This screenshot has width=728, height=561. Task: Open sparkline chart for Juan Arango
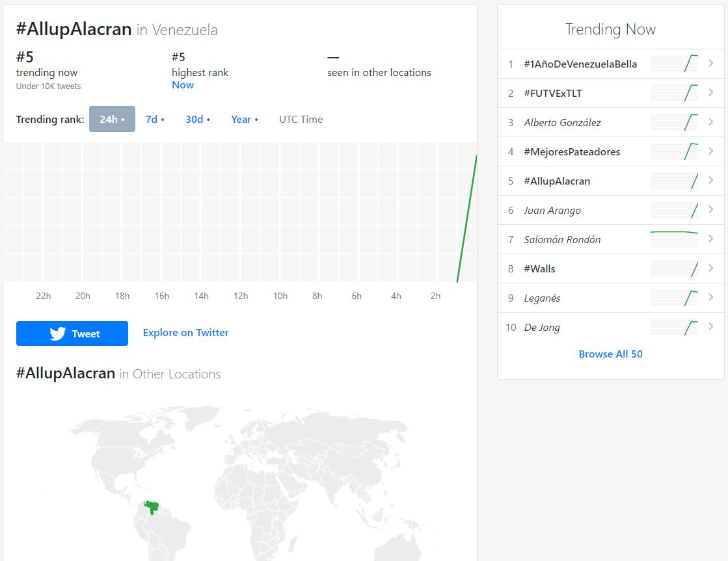click(x=674, y=210)
